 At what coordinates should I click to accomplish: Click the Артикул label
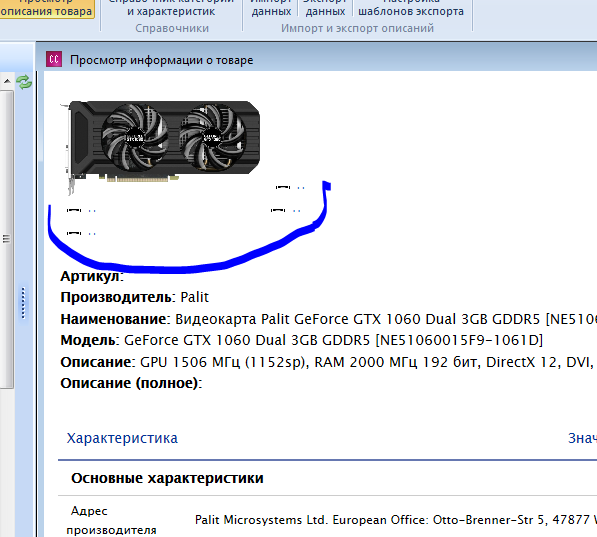(x=91, y=276)
